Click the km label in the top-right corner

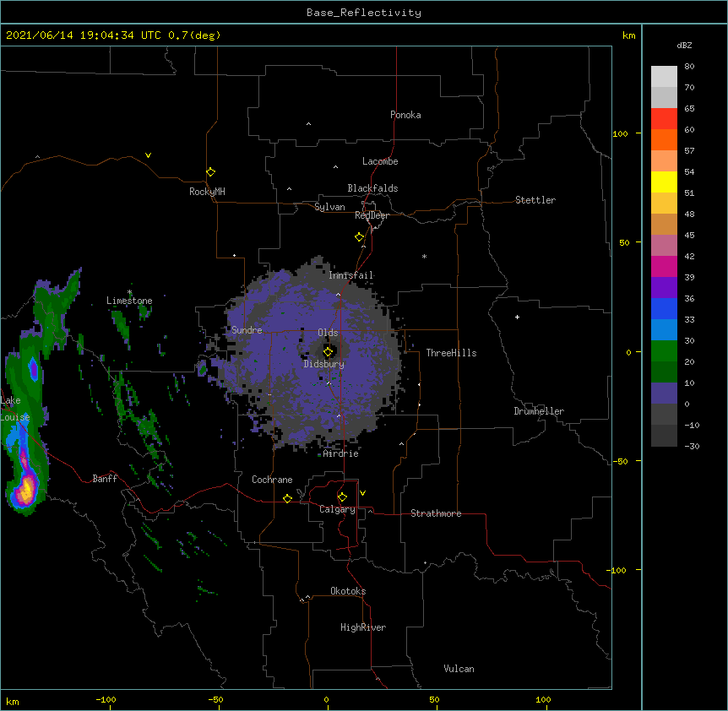pyautogui.click(x=628, y=35)
